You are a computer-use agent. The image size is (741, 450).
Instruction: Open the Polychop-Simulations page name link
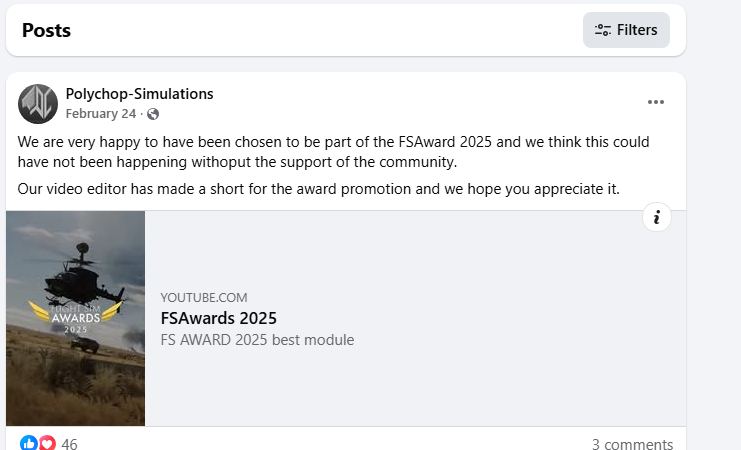point(139,94)
